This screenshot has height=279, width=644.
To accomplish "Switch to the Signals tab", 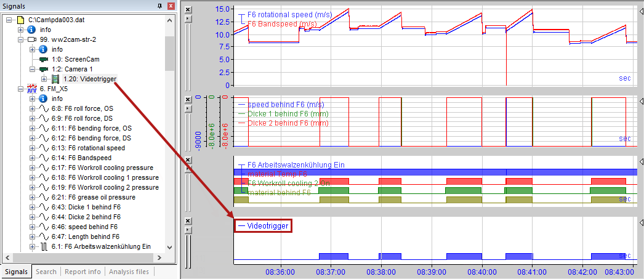I will (16, 272).
